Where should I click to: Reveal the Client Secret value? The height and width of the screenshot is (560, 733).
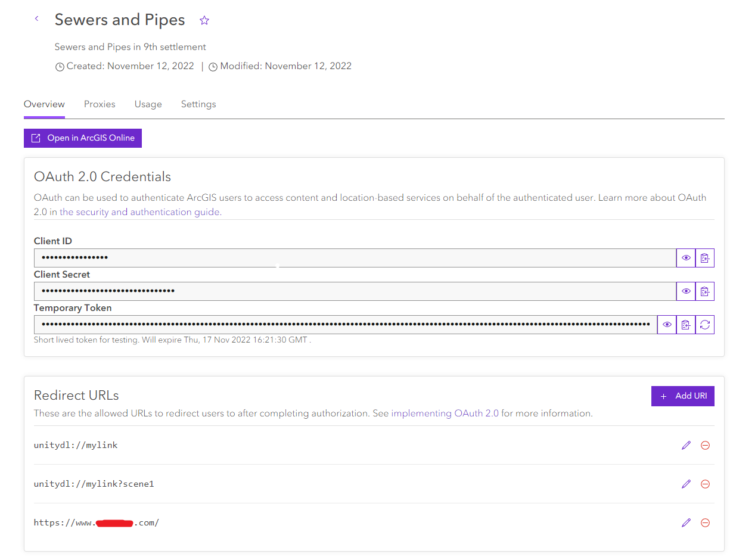coord(686,291)
